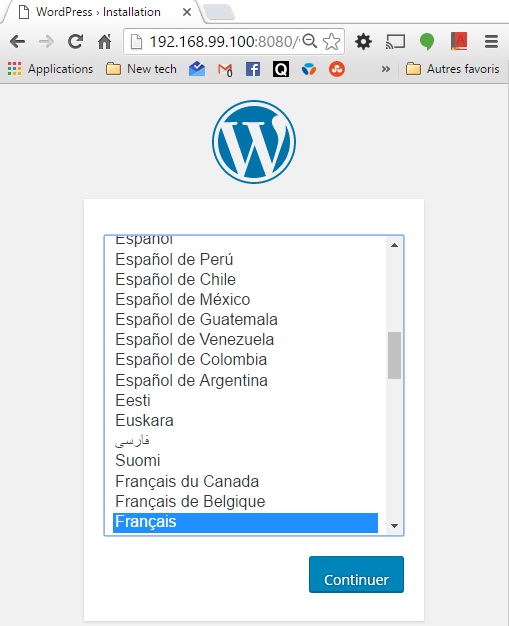
Task: Click the WordPress logo
Action: 254,142
